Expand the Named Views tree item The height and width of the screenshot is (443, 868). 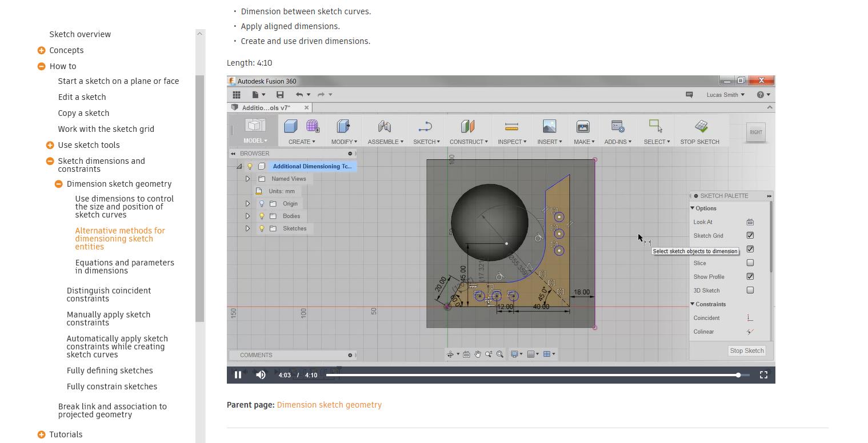coord(247,178)
